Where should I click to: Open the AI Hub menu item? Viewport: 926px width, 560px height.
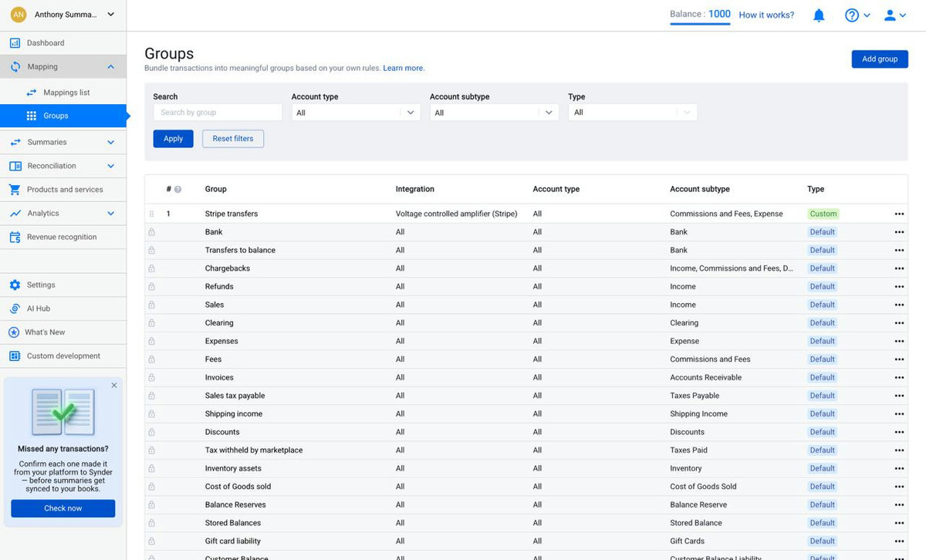click(63, 309)
